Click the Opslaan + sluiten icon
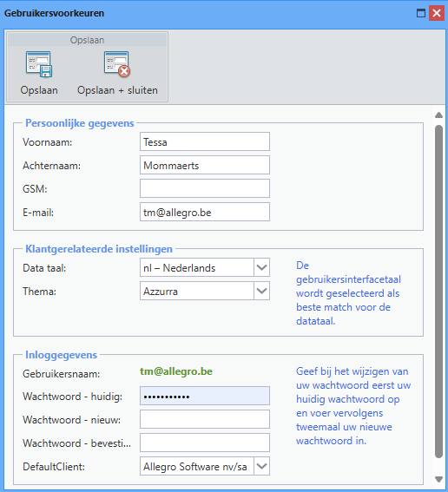This screenshot has height=492, width=448. coord(117,64)
